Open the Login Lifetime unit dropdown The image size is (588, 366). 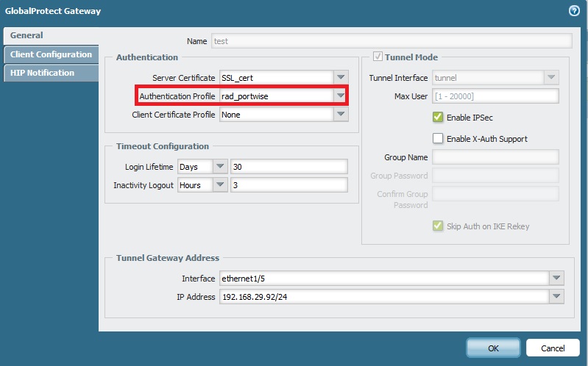click(x=219, y=167)
